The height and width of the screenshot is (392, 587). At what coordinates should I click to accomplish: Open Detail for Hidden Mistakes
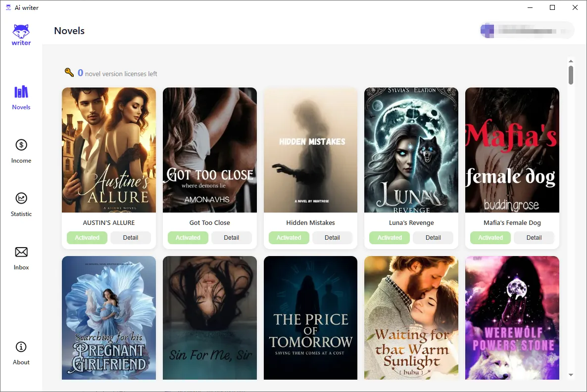pyautogui.click(x=332, y=237)
